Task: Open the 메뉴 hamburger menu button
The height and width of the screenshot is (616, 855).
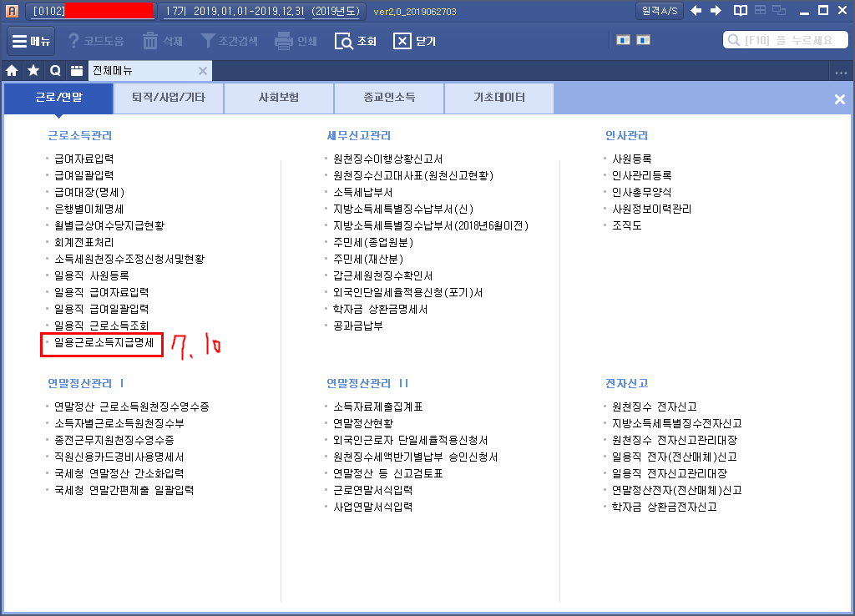Action: click(31, 41)
